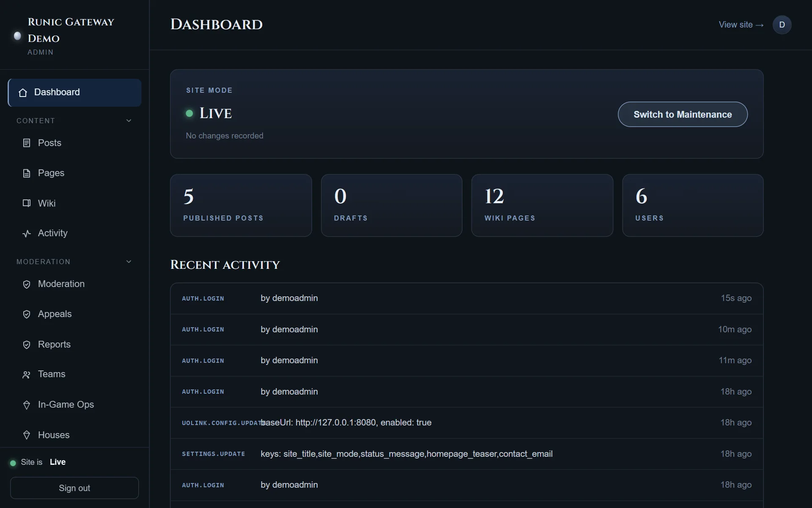The height and width of the screenshot is (508, 812).
Task: Click the SETTINGS.UPDATE activity row
Action: [467, 454]
